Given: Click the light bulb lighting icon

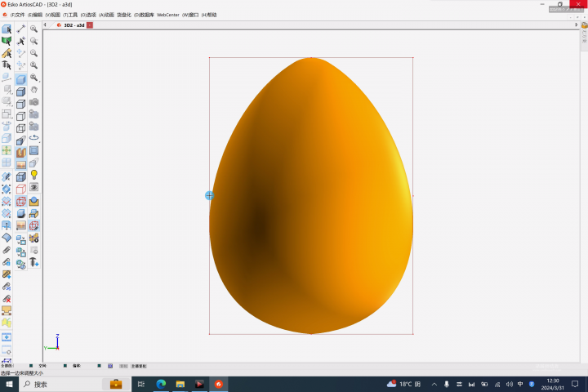Looking at the screenshot, I should pyautogui.click(x=34, y=175).
